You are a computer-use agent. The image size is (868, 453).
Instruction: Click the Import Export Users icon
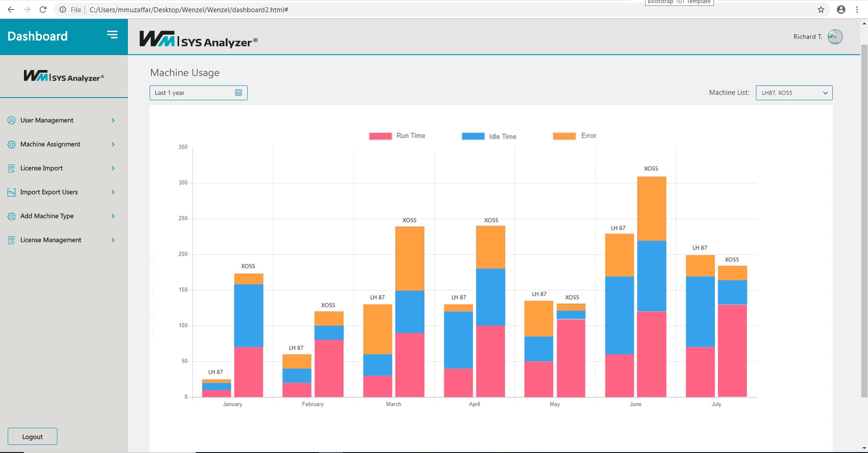(x=12, y=192)
